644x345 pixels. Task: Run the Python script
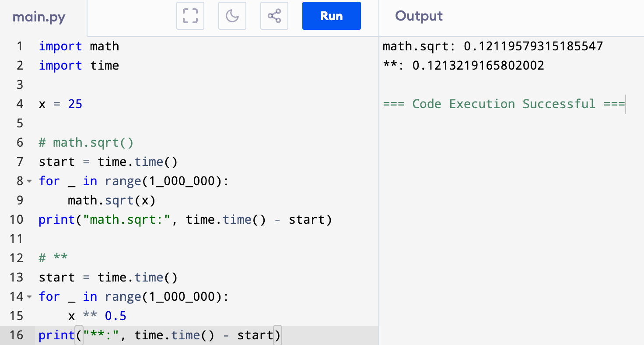tap(331, 16)
